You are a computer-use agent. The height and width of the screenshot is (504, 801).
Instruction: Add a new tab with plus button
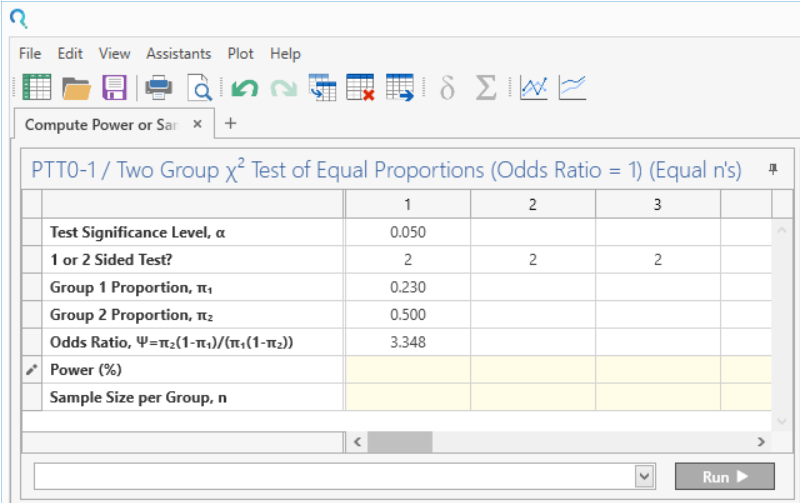[x=230, y=123]
